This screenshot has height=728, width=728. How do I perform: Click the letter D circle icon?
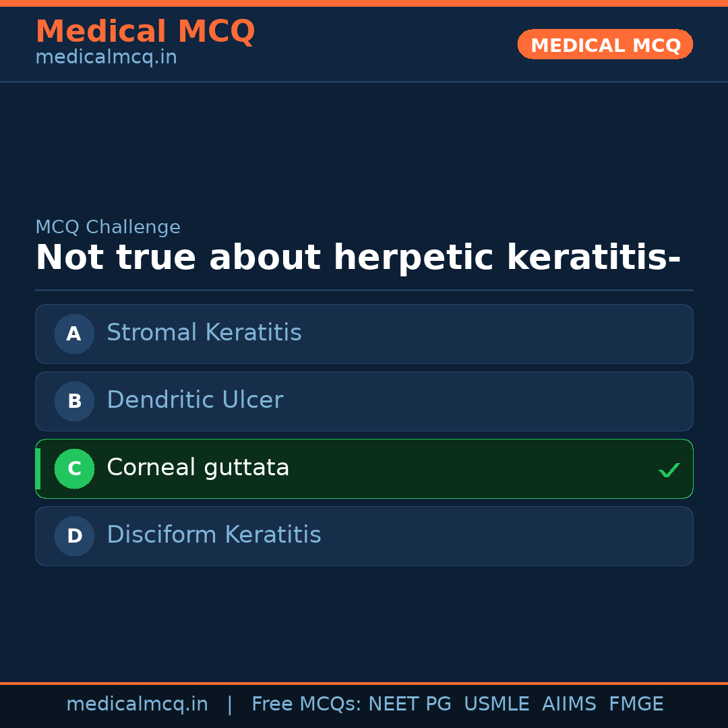[x=74, y=536]
